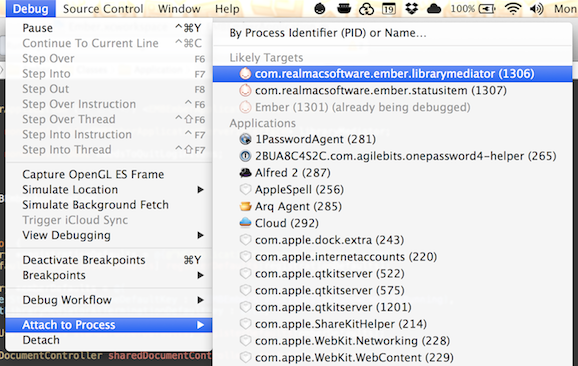Click the 1PasswordAgent app icon
This screenshot has height=366, width=578.
point(245,139)
